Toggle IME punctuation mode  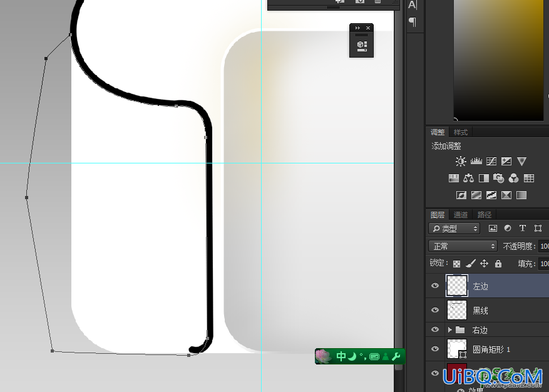[363, 356]
